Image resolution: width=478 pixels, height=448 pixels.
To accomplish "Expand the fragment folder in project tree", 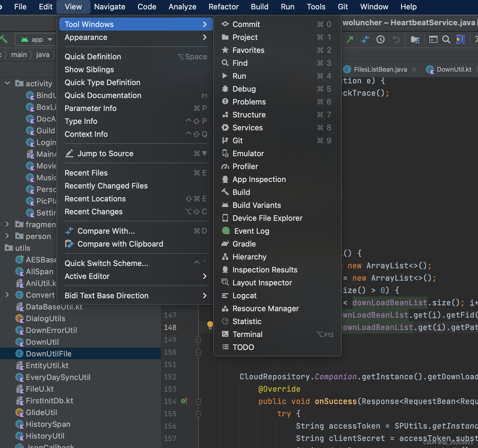I will coord(8,224).
